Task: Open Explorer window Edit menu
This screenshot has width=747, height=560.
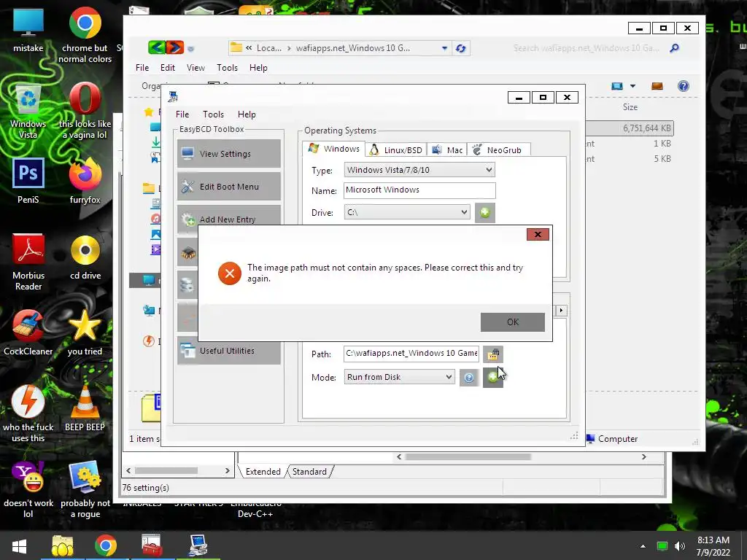Action: coord(167,68)
